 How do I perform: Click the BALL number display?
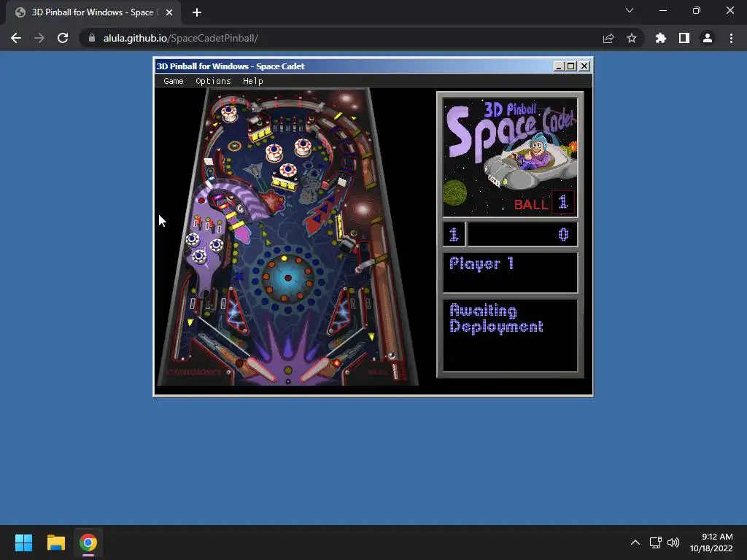(562, 202)
